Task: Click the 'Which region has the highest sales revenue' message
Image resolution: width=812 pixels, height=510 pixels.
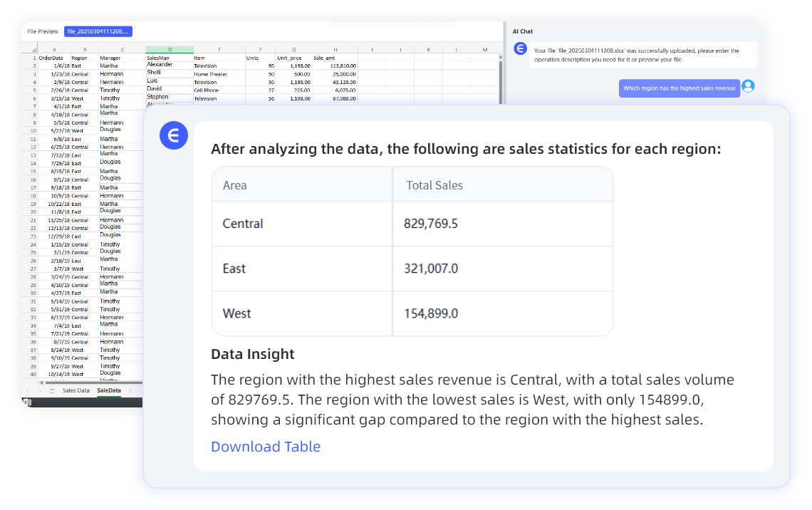Action: pos(679,89)
